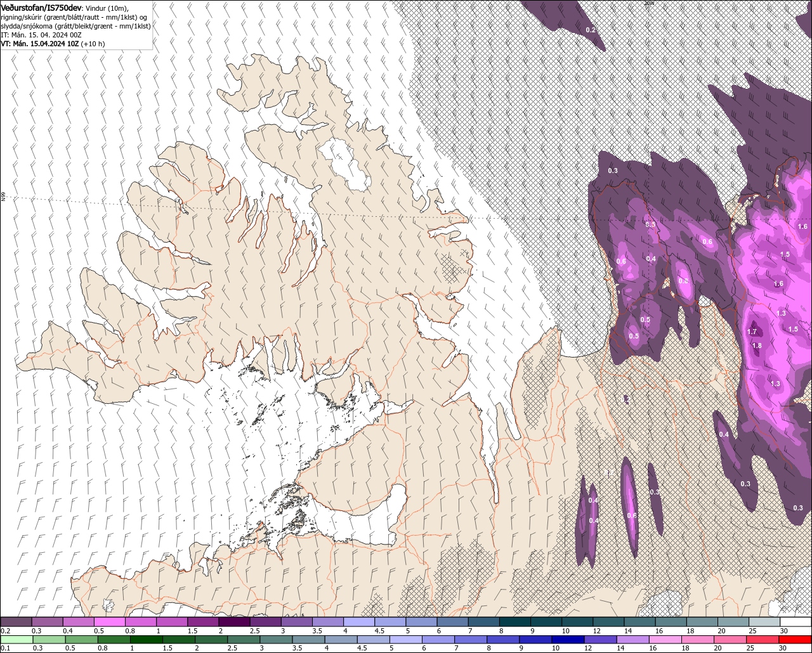This screenshot has height=653, width=812.
Task: Select upper-row legend swatch starting at 0.2
Action: click(16, 622)
